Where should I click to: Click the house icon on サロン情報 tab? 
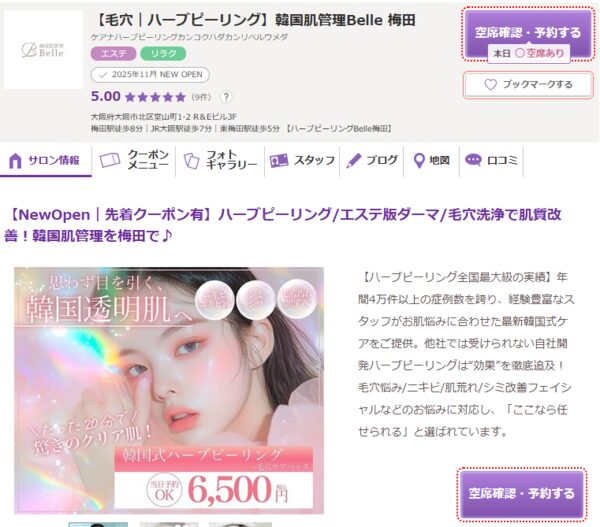pos(15,161)
